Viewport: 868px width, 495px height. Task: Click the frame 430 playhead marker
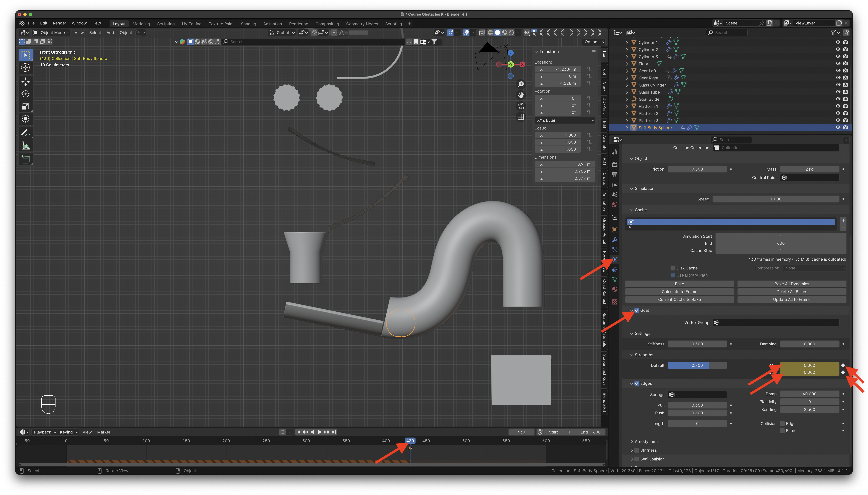(x=410, y=441)
